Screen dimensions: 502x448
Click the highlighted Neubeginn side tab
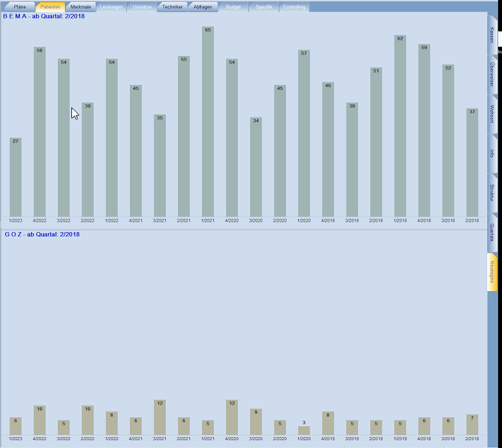click(x=492, y=272)
